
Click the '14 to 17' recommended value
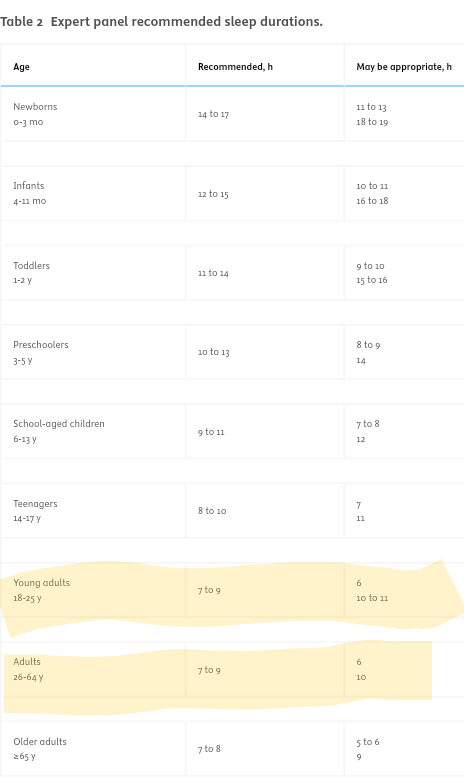click(214, 114)
